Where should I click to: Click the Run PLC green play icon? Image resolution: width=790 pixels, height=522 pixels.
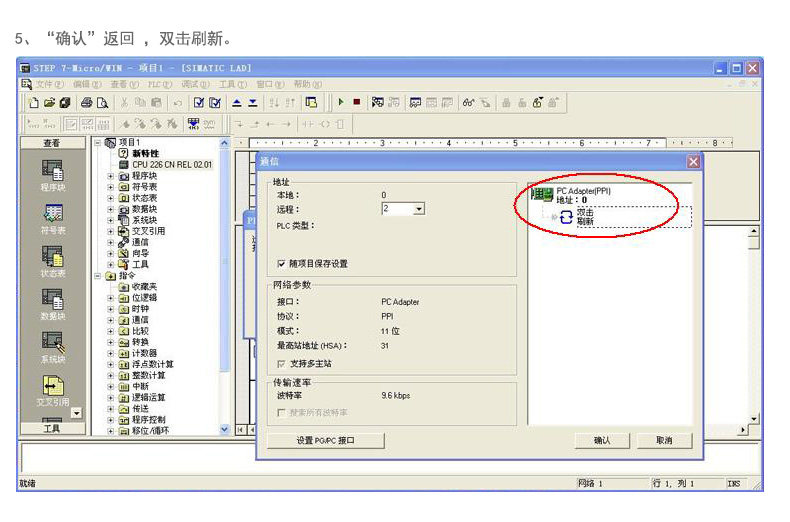341,102
